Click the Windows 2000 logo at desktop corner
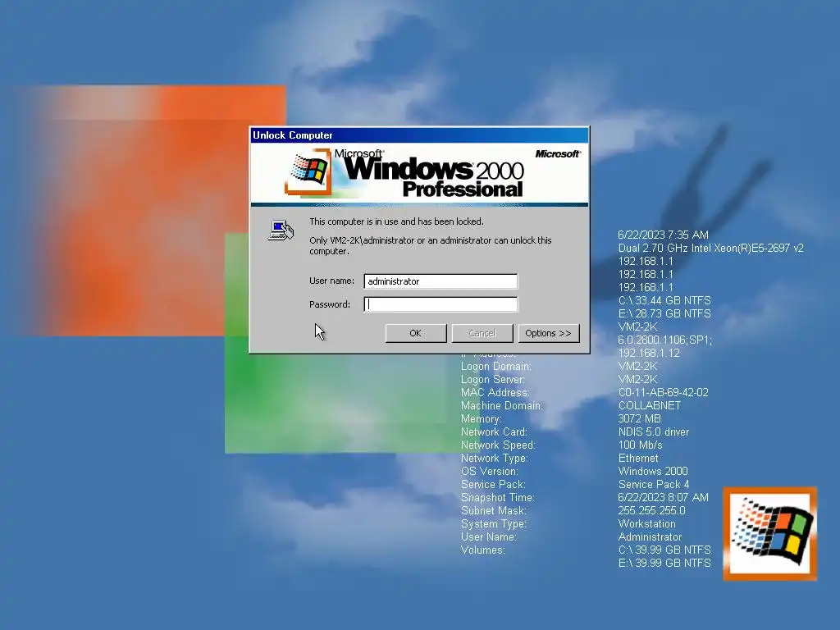840x630 pixels. click(x=769, y=533)
